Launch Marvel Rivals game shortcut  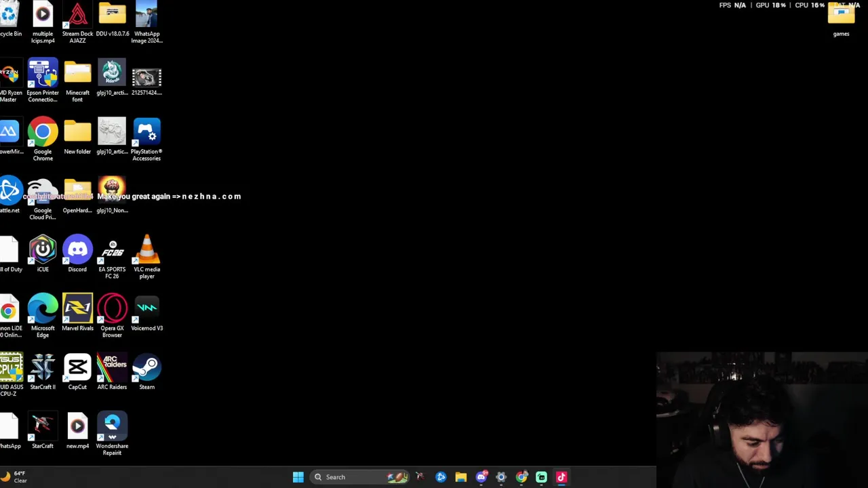(77, 313)
